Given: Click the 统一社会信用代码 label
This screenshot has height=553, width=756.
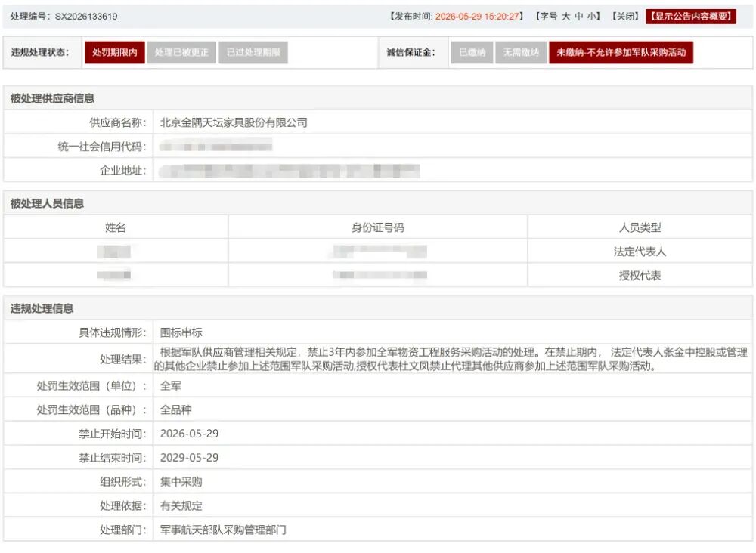Looking at the screenshot, I should pyautogui.click(x=102, y=147).
